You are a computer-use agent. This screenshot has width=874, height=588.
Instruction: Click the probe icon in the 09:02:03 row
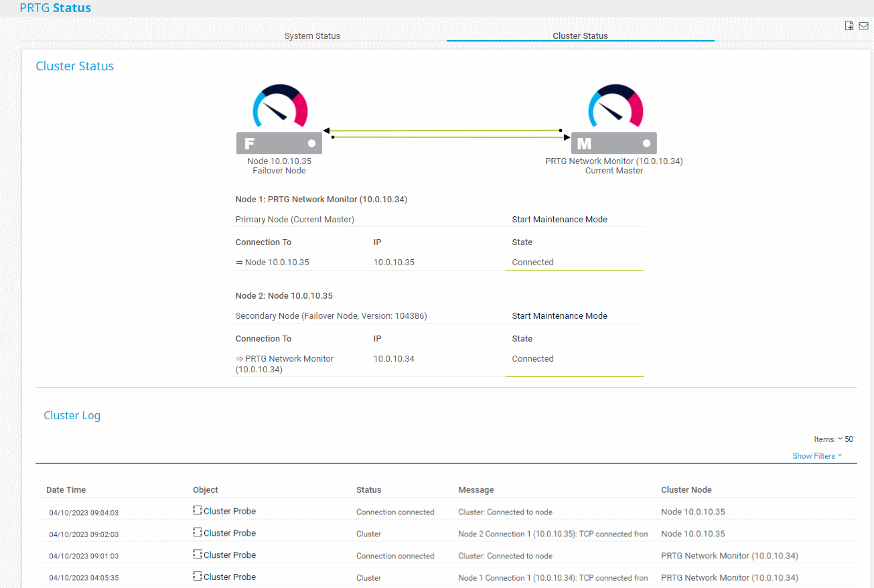tap(198, 533)
